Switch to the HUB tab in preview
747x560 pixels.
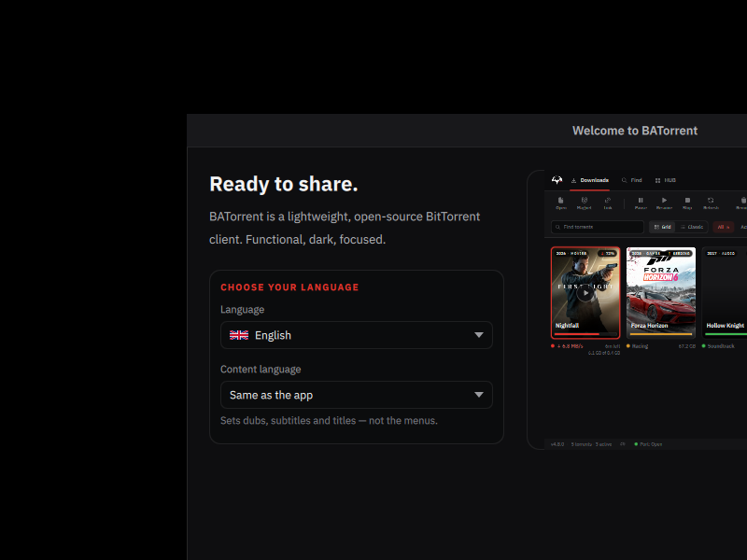tap(666, 180)
